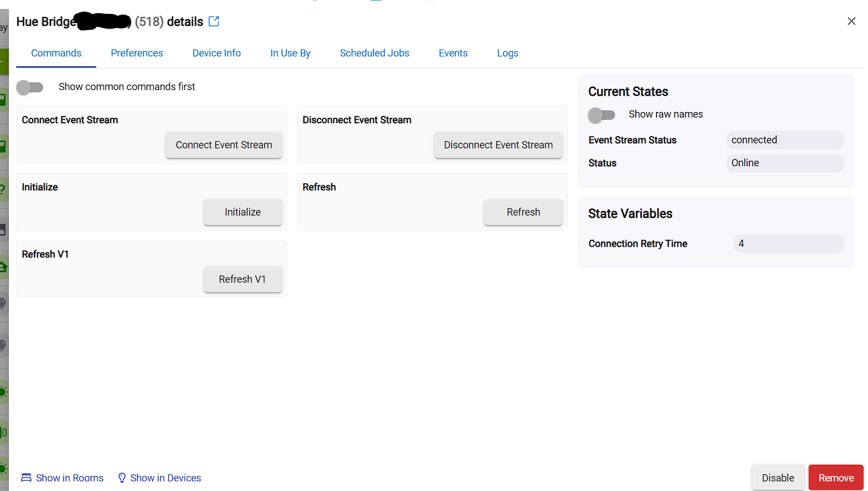Open the Device Info tab

tap(217, 53)
